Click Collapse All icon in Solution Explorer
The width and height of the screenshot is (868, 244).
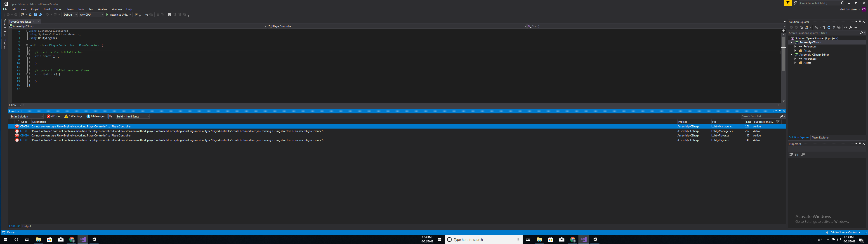click(834, 27)
